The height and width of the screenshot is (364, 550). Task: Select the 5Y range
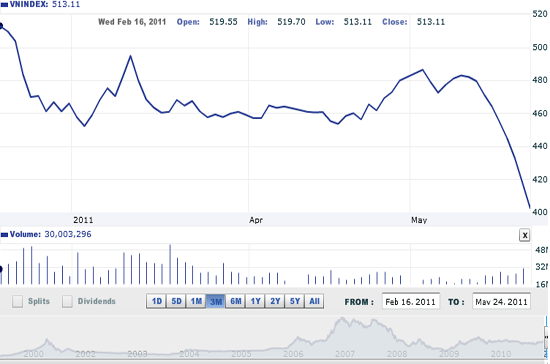295,301
